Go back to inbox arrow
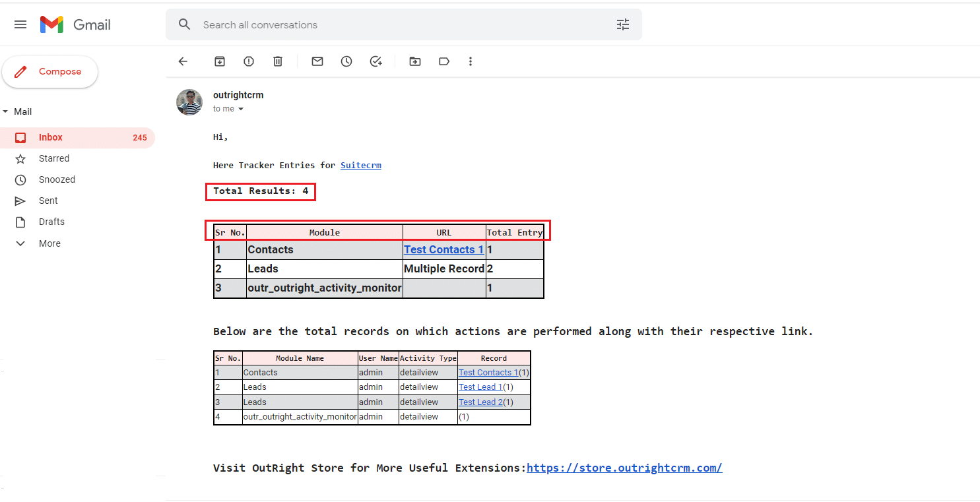 [183, 61]
